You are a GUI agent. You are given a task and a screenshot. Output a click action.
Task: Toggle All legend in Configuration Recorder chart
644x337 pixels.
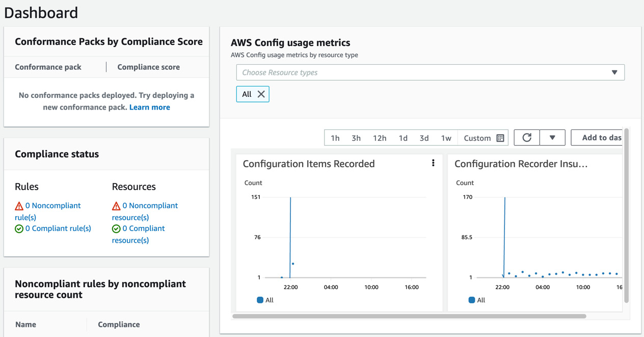point(477,300)
